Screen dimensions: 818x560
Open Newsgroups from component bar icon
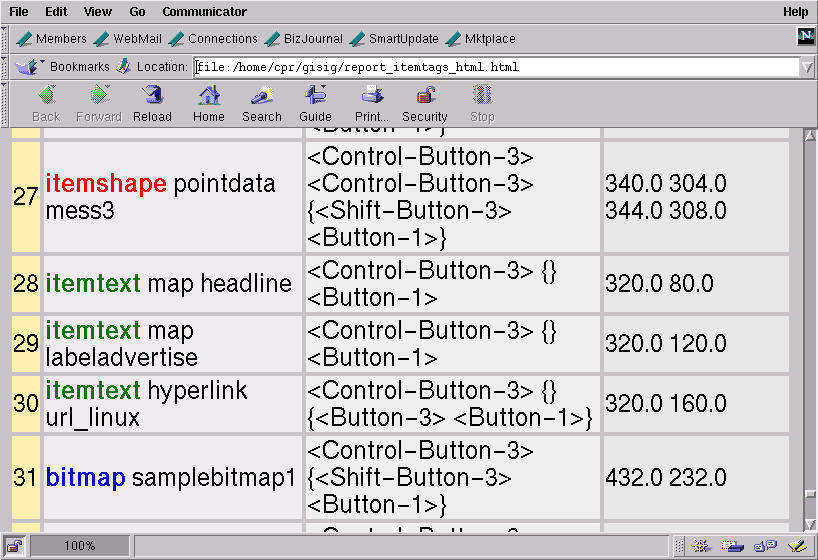765,546
